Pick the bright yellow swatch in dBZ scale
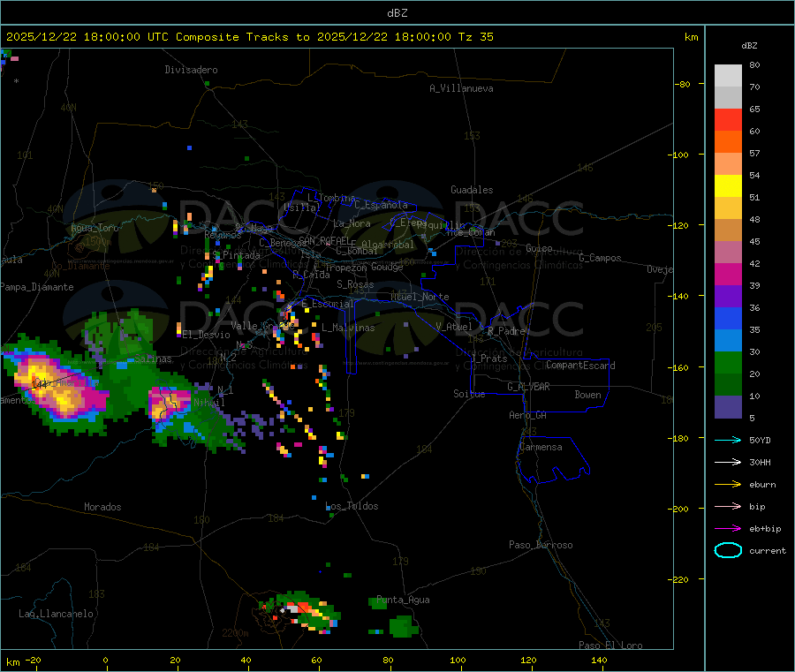This screenshot has height=672, width=795. [x=728, y=186]
